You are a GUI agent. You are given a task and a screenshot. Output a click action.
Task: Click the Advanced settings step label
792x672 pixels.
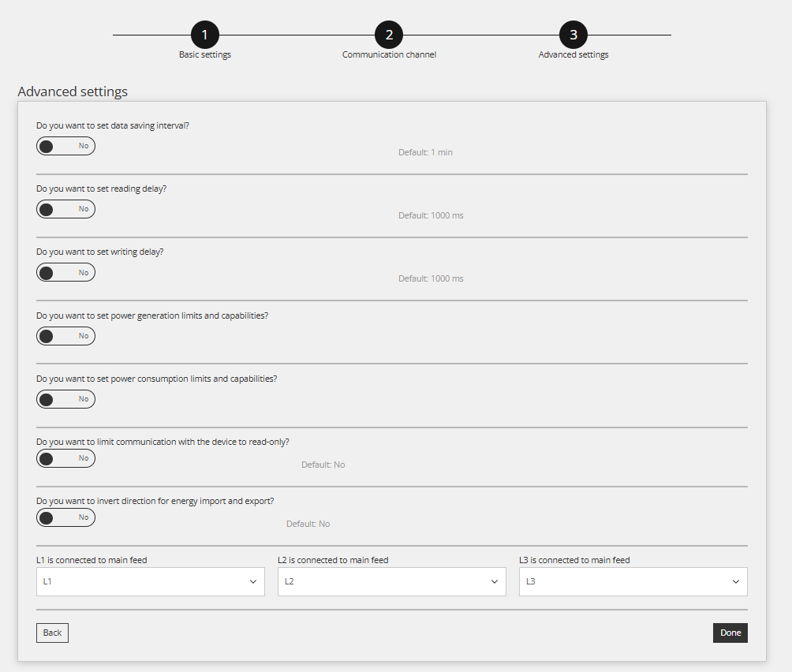coord(573,55)
